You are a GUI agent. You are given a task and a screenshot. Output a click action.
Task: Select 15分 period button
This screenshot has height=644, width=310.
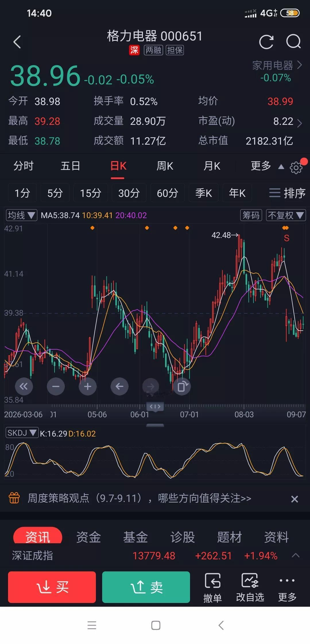[x=90, y=193]
